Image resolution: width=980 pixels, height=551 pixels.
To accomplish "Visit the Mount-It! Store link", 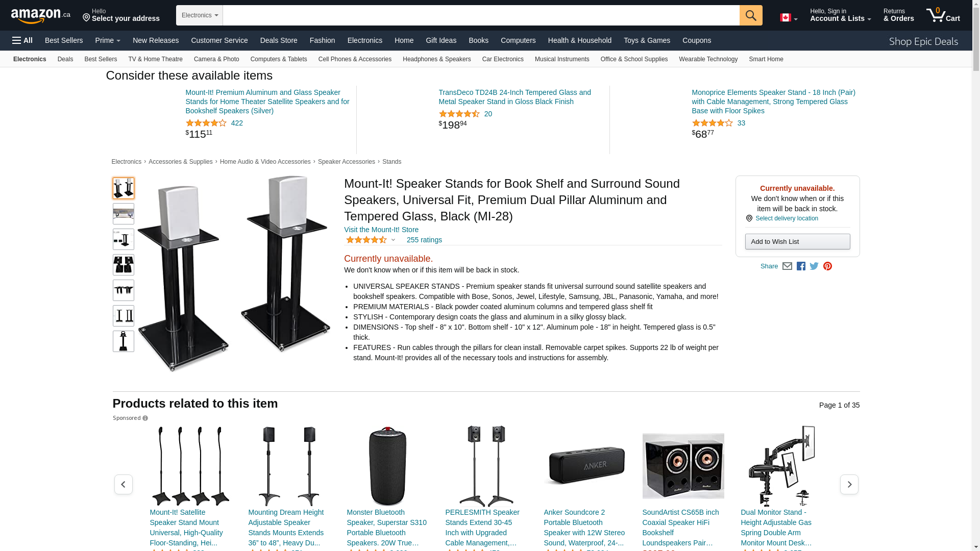I will click(381, 230).
